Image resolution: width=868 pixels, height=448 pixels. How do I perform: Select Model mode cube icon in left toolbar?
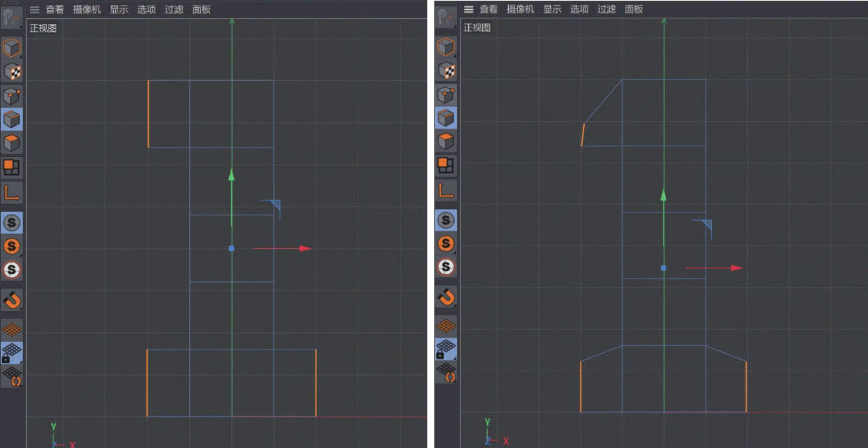coord(12,48)
